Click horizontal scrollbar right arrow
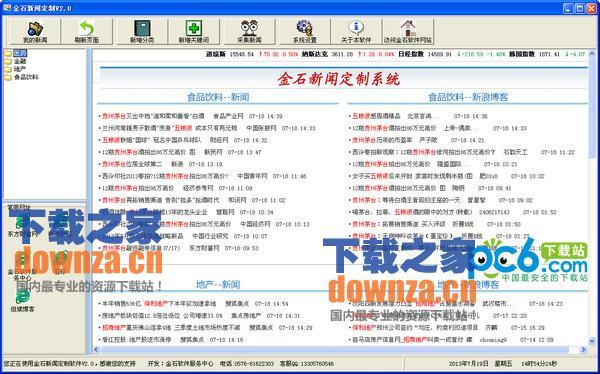 [583, 349]
